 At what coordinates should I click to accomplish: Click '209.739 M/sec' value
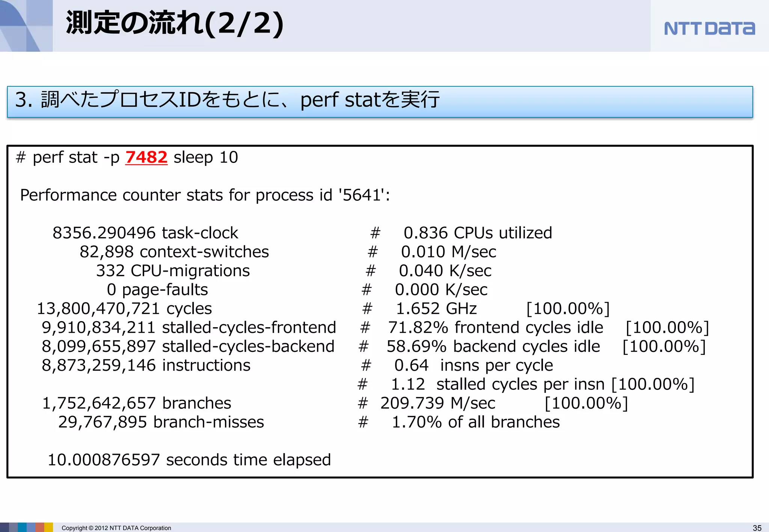tap(438, 403)
